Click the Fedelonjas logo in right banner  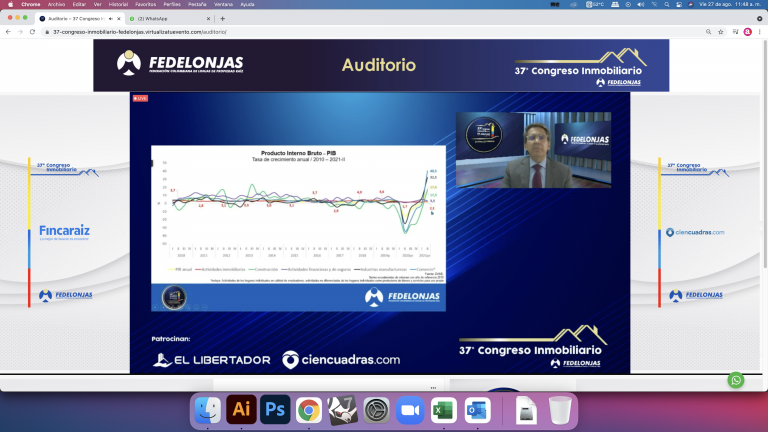(696, 295)
